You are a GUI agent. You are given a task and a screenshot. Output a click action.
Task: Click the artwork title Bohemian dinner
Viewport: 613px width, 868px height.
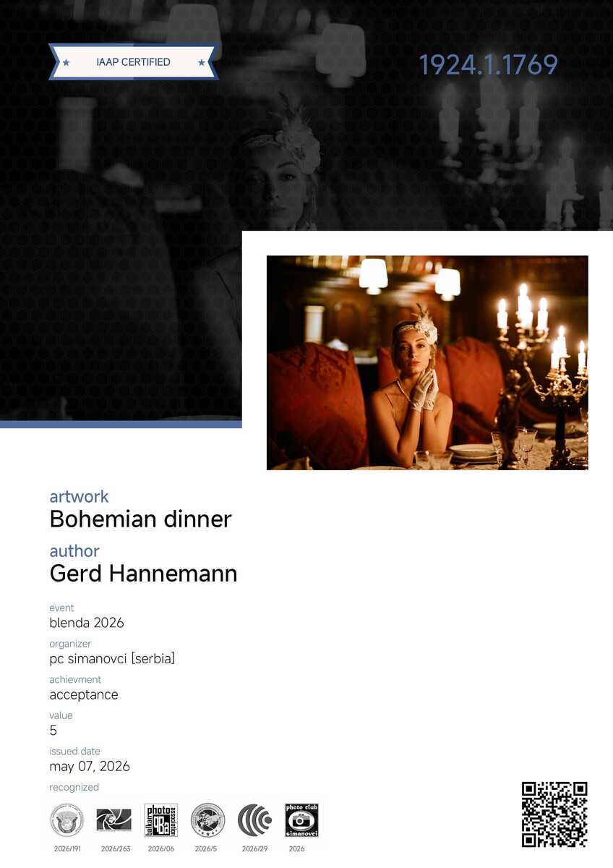[140, 519]
